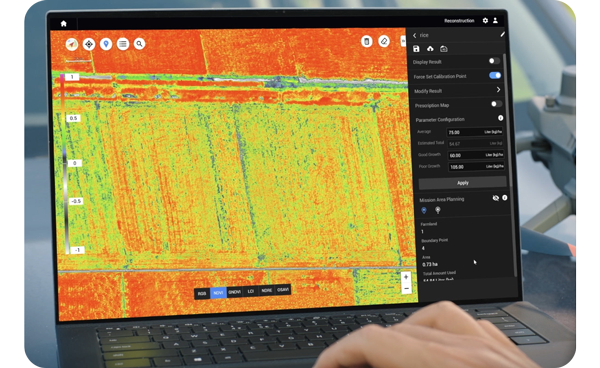Click the Apply button
This screenshot has height=368, width=600.
click(463, 183)
